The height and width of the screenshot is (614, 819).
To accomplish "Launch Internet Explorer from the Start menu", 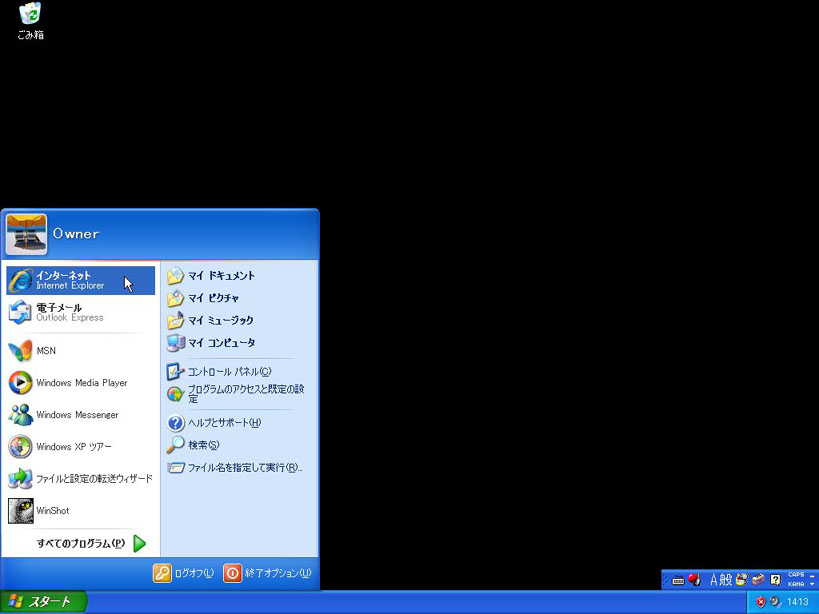I will tap(81, 280).
